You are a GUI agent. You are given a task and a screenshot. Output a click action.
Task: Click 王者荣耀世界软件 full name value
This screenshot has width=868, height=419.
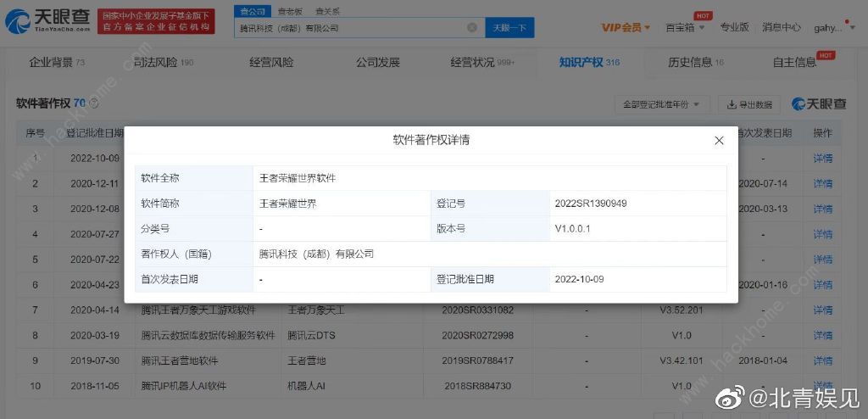coord(298,178)
